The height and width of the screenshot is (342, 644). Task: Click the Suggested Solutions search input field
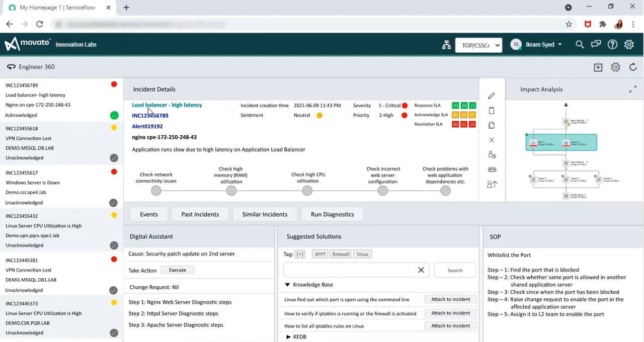tap(350, 270)
